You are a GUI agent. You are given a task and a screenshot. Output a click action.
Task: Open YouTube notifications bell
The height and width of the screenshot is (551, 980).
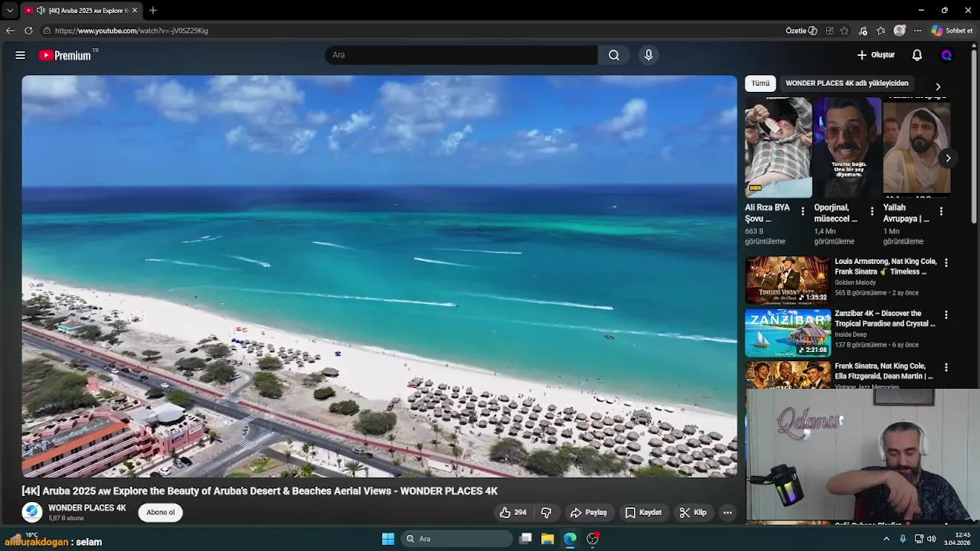(917, 55)
